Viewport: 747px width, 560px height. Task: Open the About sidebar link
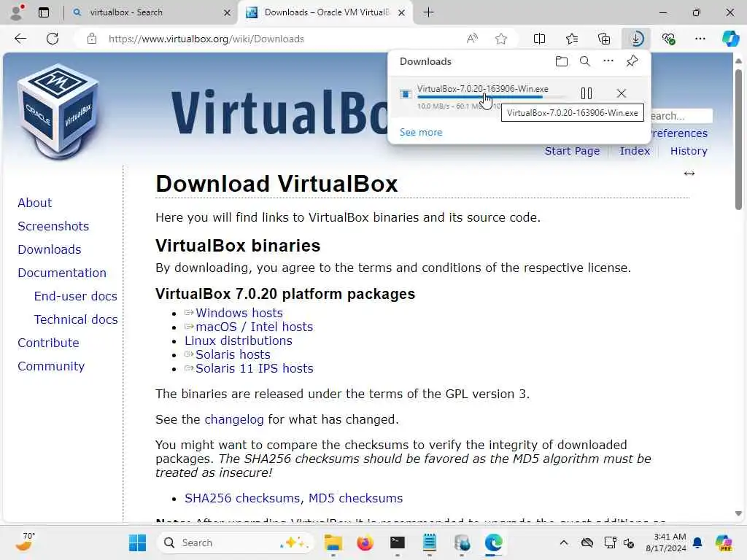click(35, 203)
